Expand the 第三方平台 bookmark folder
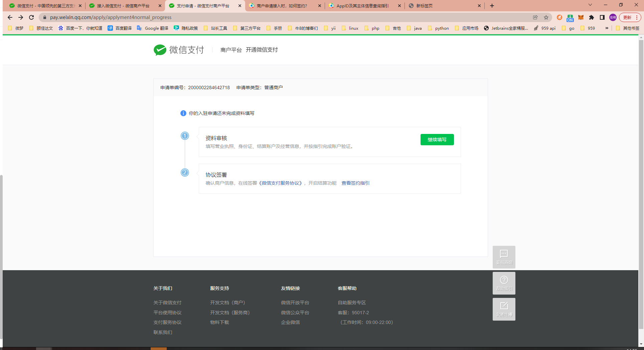This screenshot has width=644, height=350. tap(247, 28)
